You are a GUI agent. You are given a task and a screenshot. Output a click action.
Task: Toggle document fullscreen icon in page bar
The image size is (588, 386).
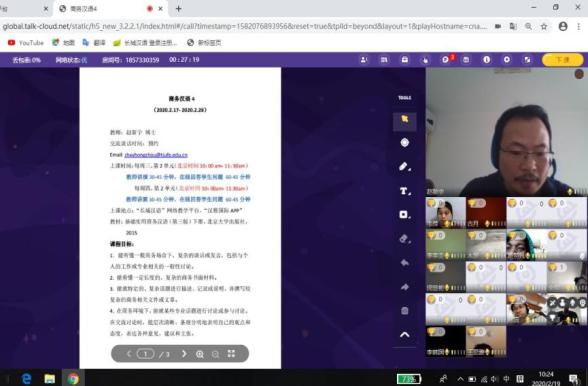[x=231, y=354]
